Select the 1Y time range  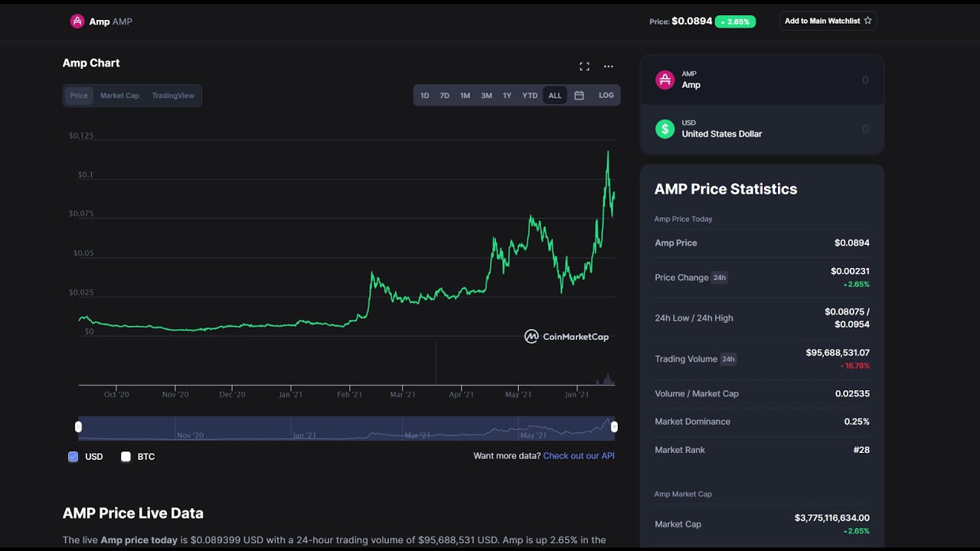507,96
